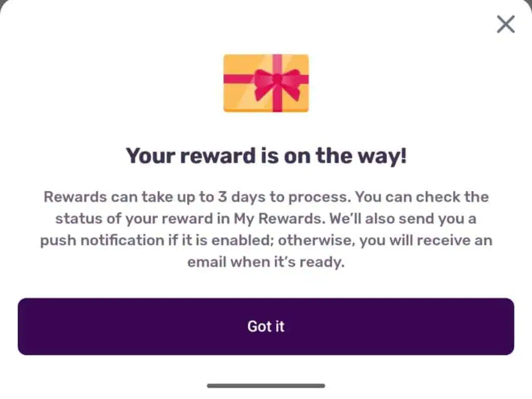Close the reward dialog with the X
This screenshot has height=399, width=532.
pyautogui.click(x=506, y=24)
